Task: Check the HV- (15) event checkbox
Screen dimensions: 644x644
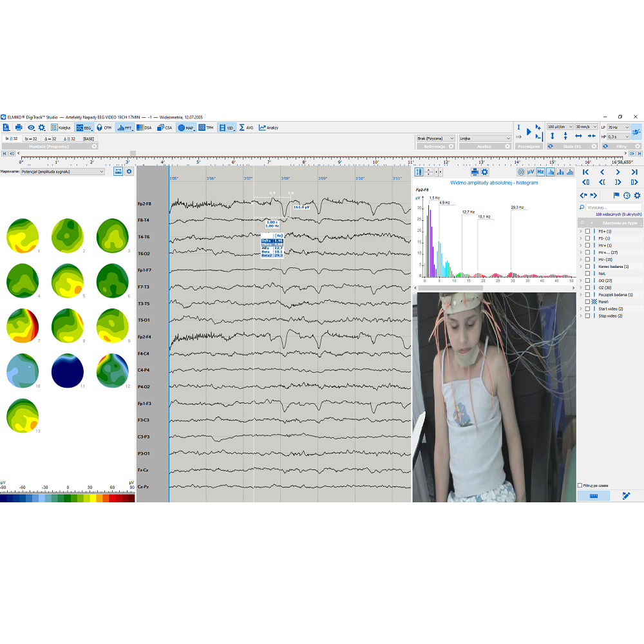Action: coord(587,259)
